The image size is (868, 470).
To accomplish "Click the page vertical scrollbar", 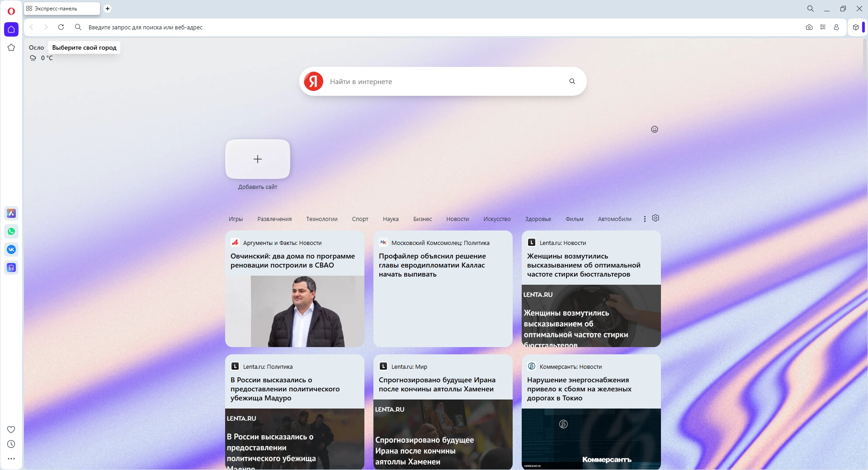I will pos(864,59).
